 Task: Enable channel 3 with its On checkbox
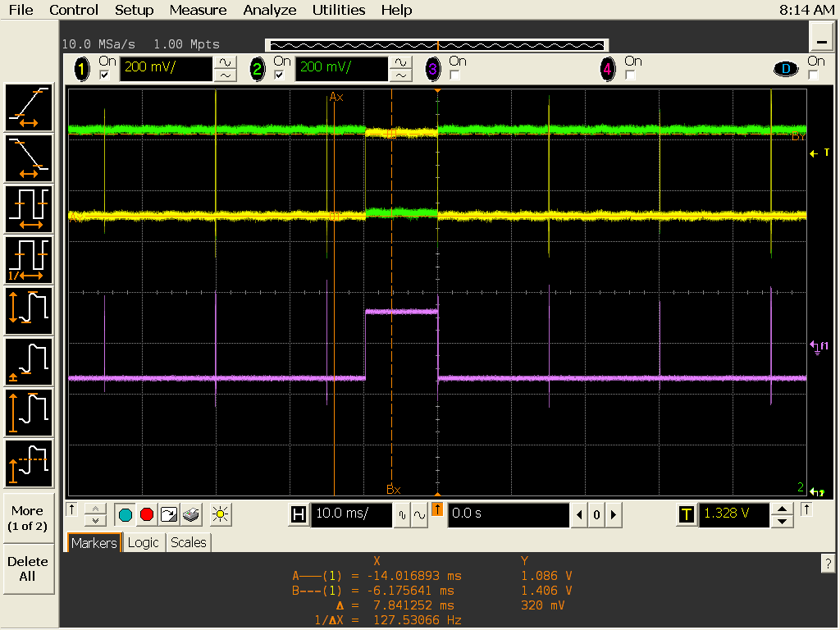pyautogui.click(x=454, y=75)
